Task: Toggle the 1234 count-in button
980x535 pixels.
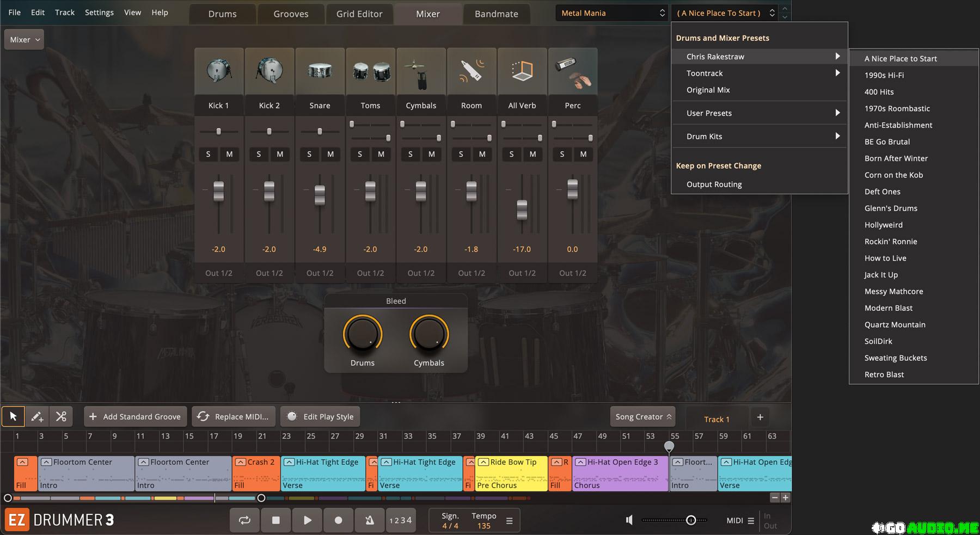Action: [x=401, y=520]
